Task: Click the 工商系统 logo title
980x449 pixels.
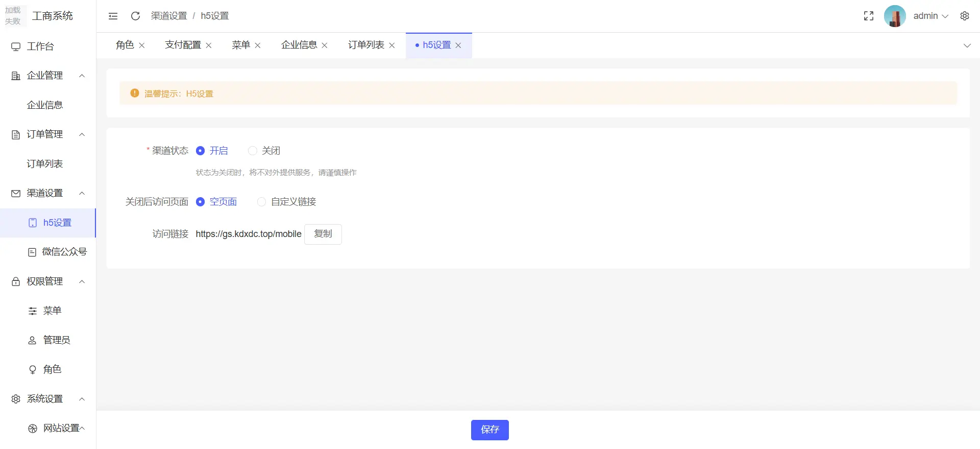Action: point(53,16)
